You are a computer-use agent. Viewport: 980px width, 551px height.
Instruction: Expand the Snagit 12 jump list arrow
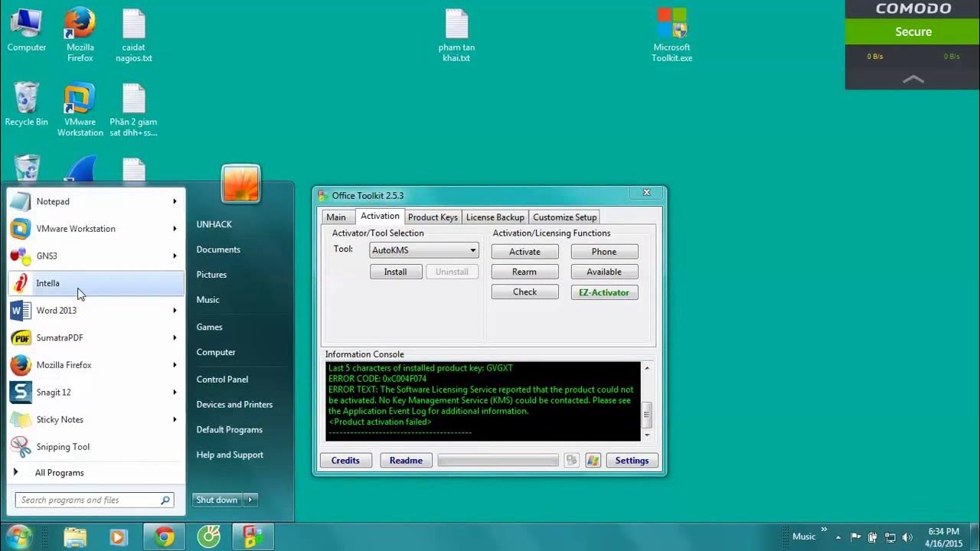point(175,392)
